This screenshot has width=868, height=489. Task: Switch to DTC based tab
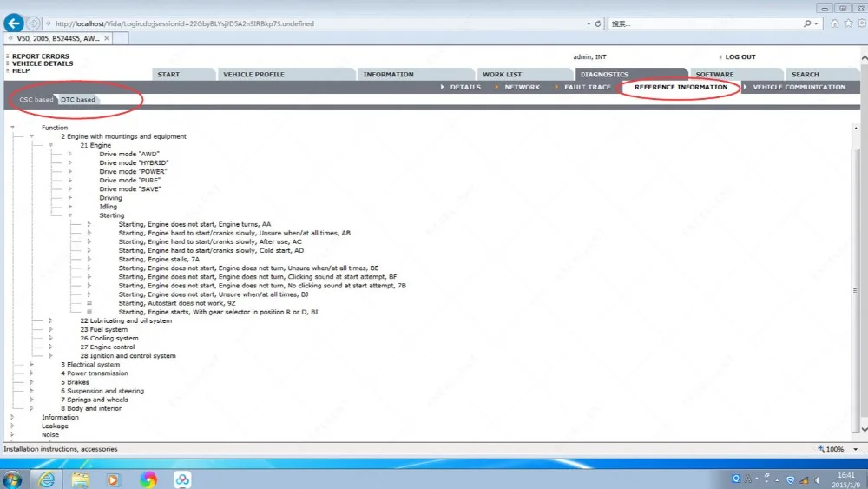click(x=78, y=100)
